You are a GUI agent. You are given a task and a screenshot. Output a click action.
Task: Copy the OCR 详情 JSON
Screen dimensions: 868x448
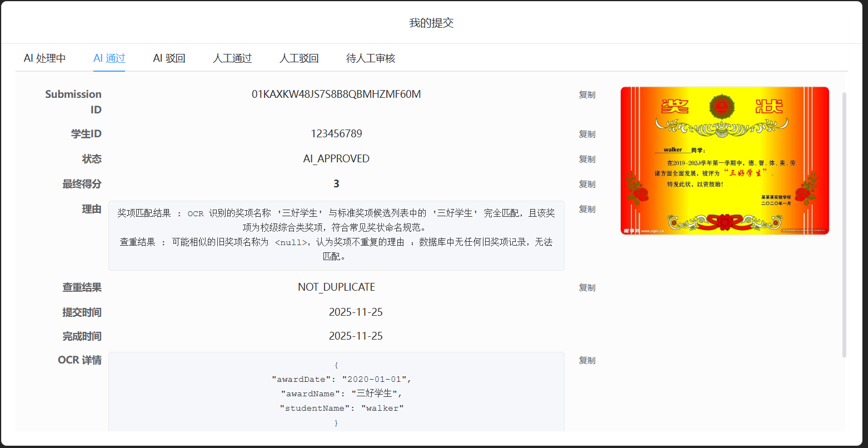[x=587, y=361]
